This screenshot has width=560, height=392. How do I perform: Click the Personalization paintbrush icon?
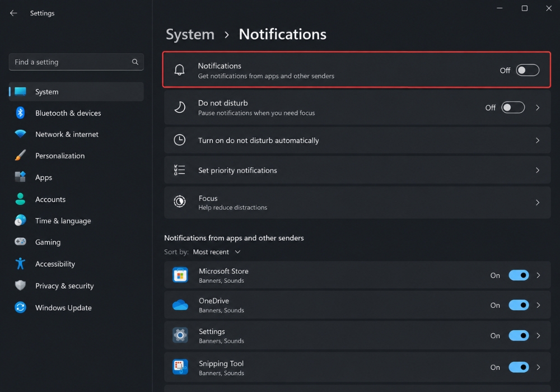[x=20, y=155]
